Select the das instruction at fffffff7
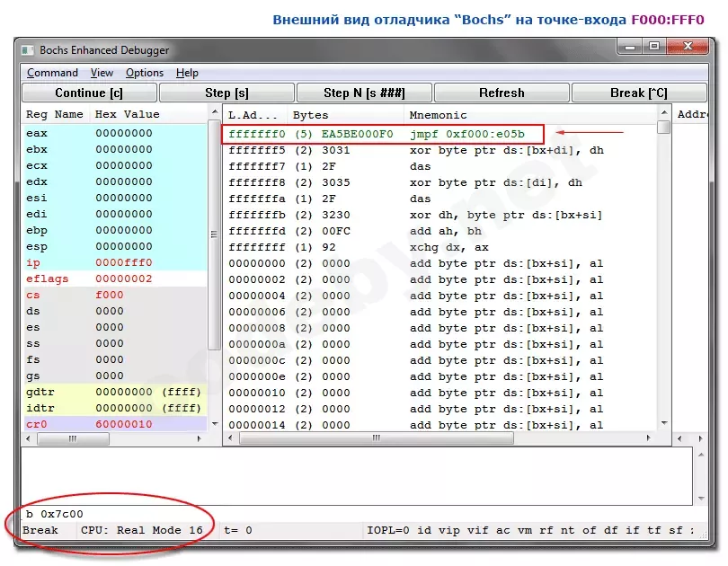This screenshot has width=728, height=566. (x=440, y=166)
